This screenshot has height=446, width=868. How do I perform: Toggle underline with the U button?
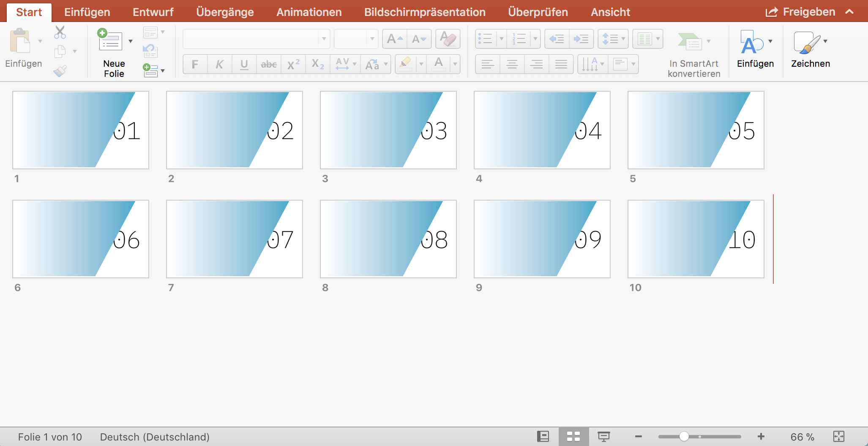(x=244, y=65)
